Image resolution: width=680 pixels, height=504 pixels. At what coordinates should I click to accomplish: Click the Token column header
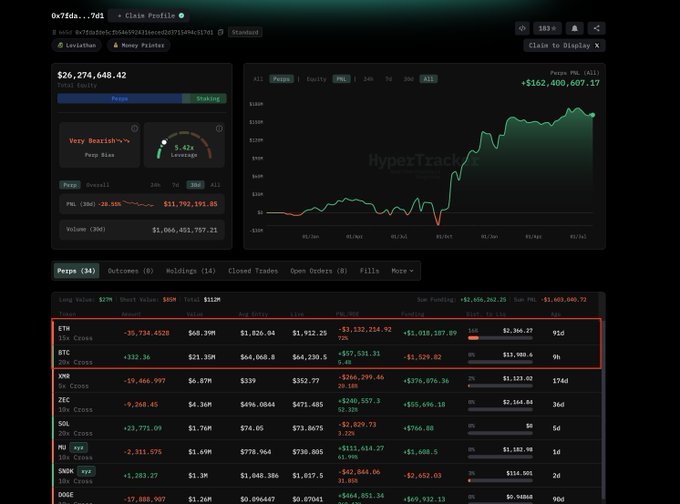coord(67,314)
